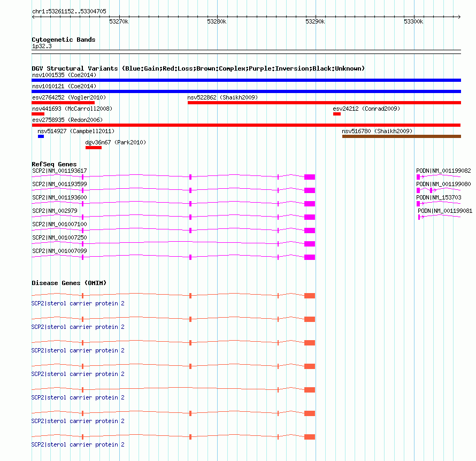Click the 'RefSeq Genes' track title
The height and width of the screenshot is (461, 476).
(54, 164)
